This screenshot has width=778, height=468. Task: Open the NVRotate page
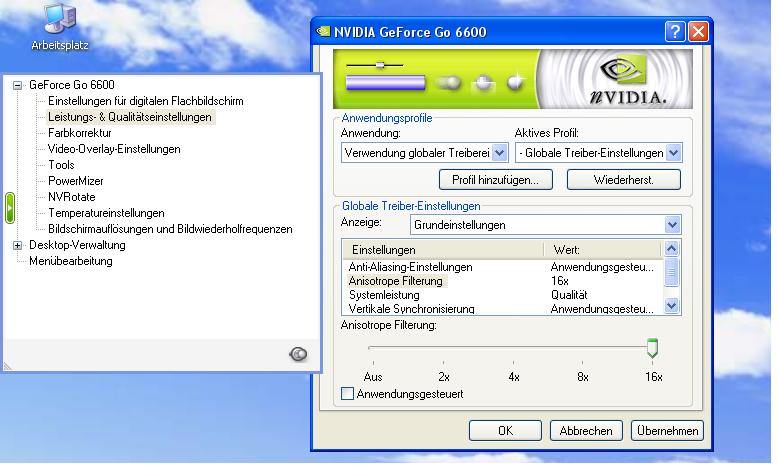[x=71, y=197]
